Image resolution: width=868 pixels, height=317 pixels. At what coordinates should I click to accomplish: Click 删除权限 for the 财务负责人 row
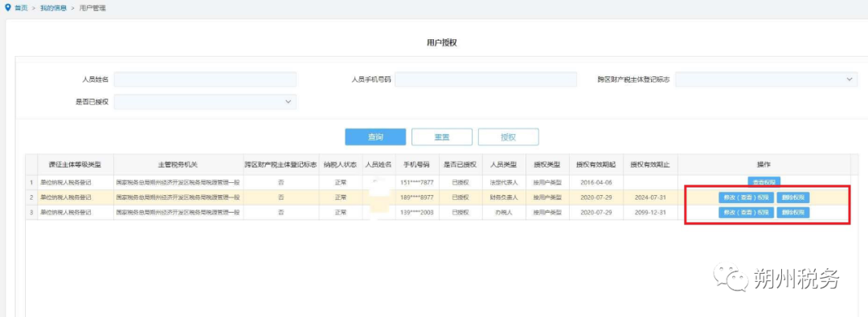(792, 197)
